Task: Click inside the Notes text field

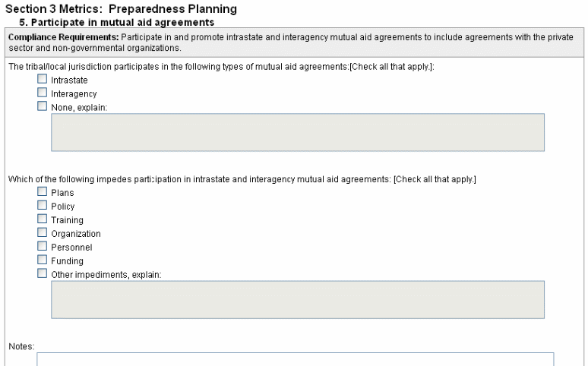Action: (295, 359)
